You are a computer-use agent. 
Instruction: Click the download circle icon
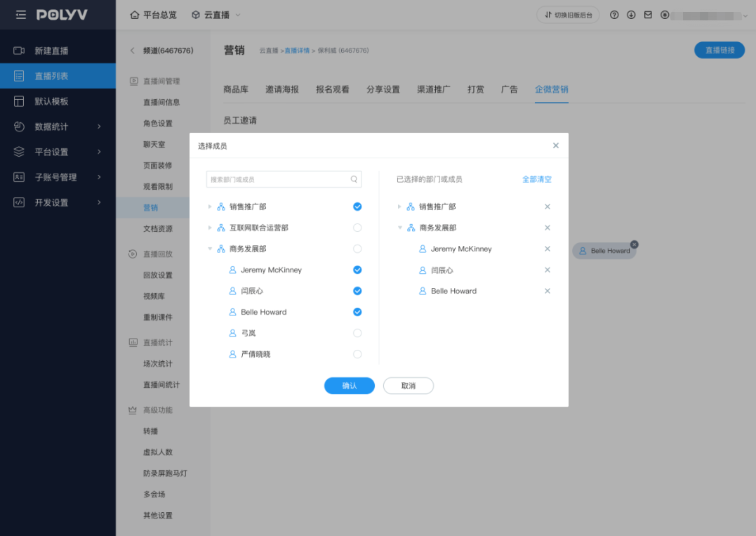tap(632, 14)
